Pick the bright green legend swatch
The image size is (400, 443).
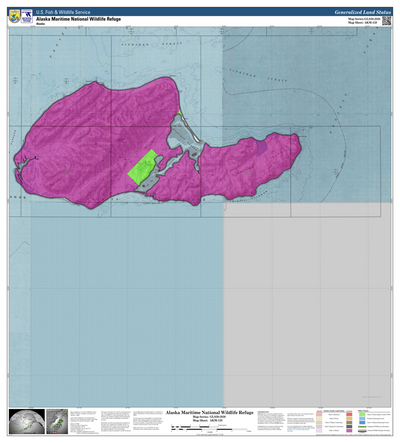[362, 414]
